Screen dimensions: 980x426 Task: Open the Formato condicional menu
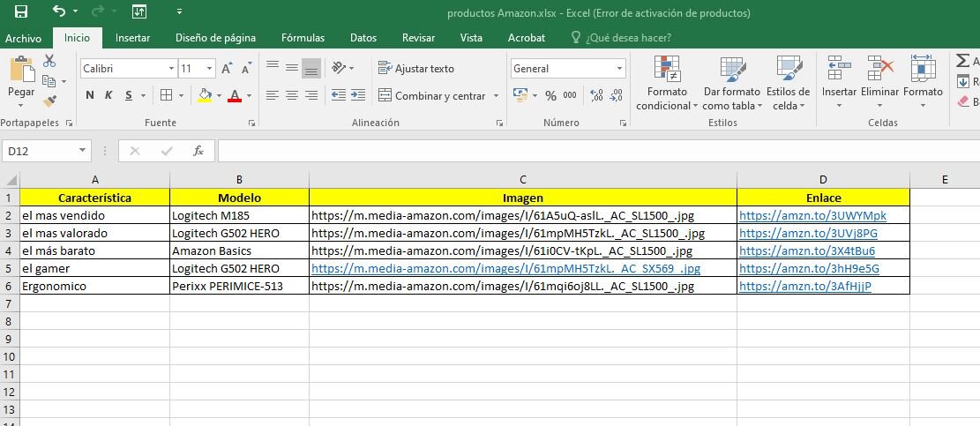click(667, 85)
